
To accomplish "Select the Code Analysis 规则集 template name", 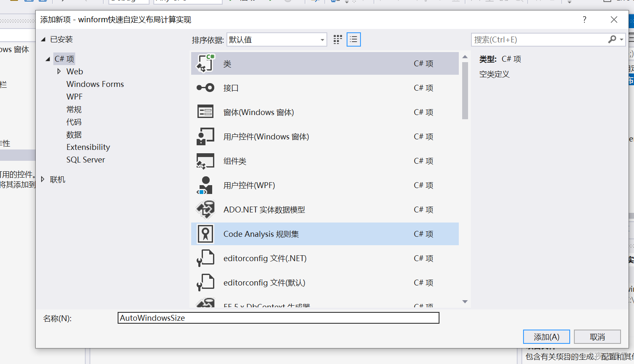I will click(261, 234).
